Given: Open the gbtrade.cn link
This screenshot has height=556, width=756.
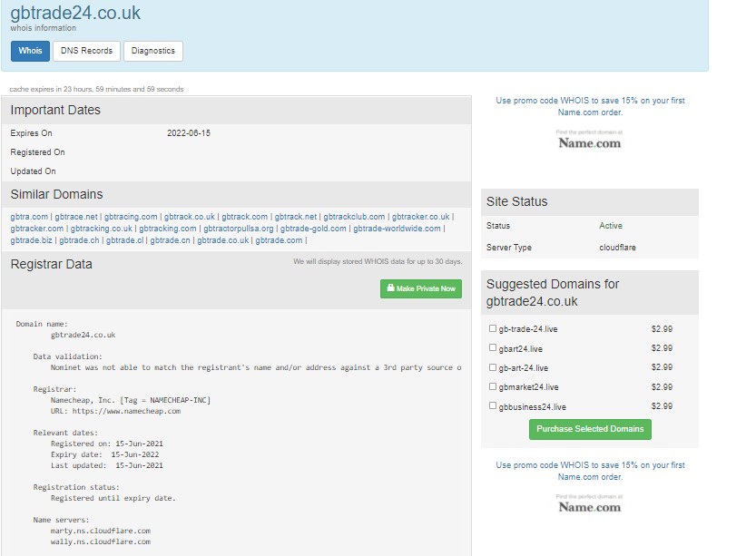Looking at the screenshot, I should click(170, 240).
